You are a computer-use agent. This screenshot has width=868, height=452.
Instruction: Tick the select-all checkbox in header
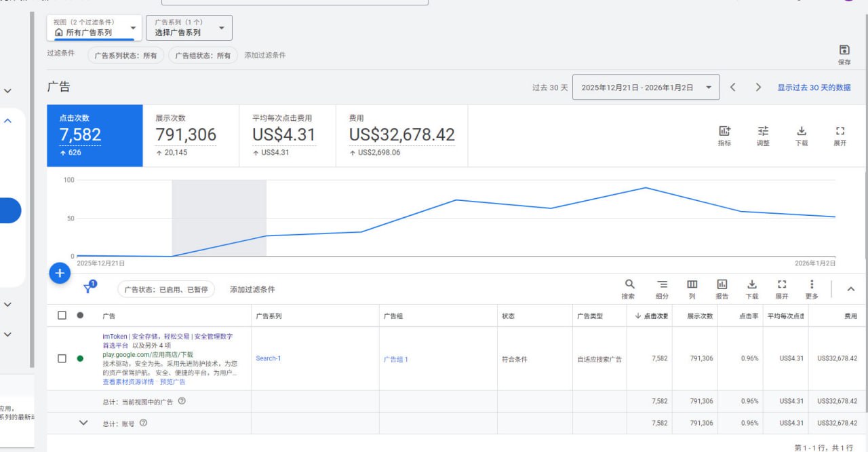tap(62, 316)
